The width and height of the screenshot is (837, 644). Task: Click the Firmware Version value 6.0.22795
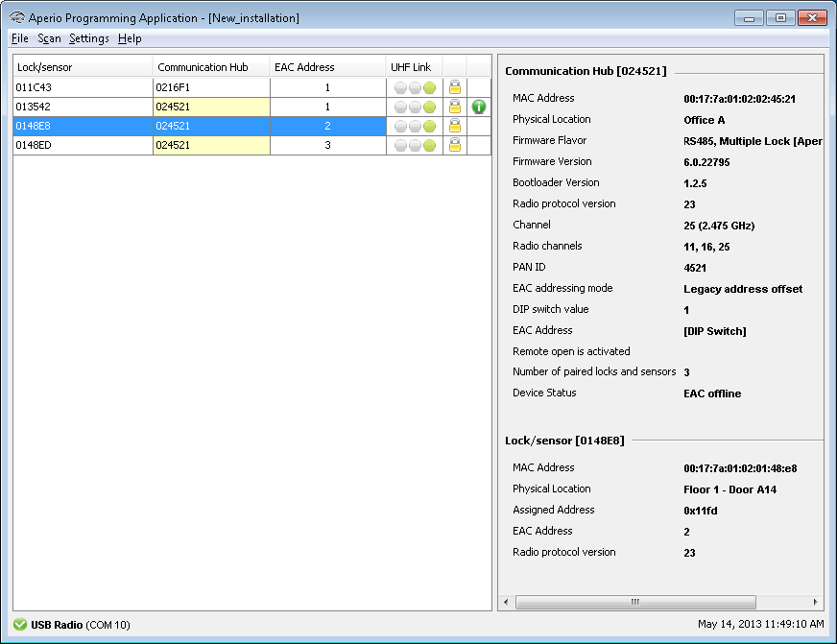[706, 162]
